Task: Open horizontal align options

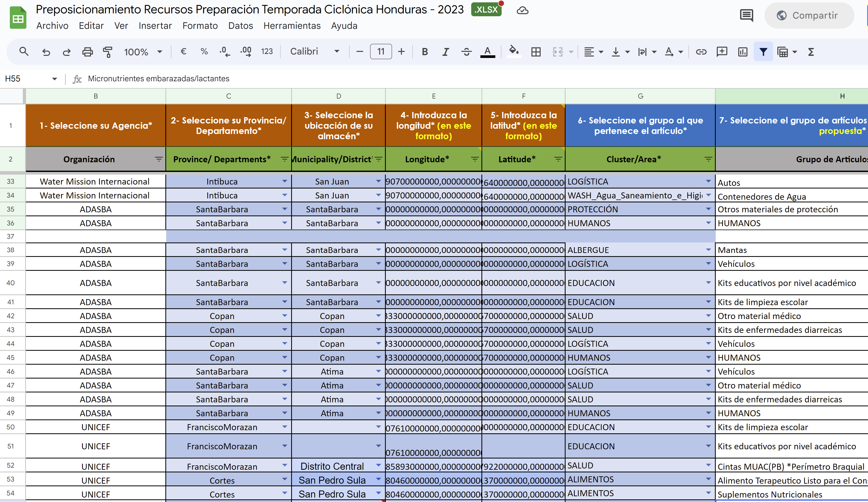Action: click(594, 52)
